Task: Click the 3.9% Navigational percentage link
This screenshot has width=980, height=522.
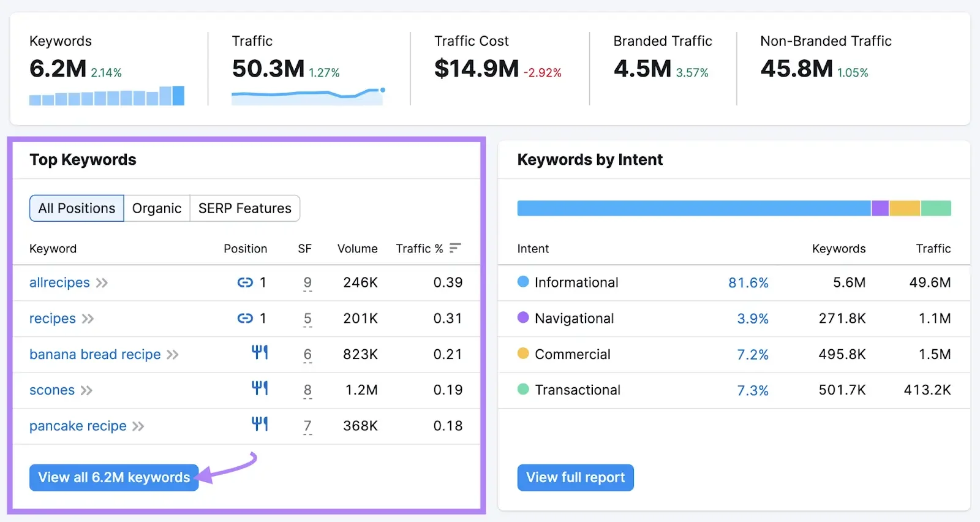Action: pyautogui.click(x=753, y=319)
